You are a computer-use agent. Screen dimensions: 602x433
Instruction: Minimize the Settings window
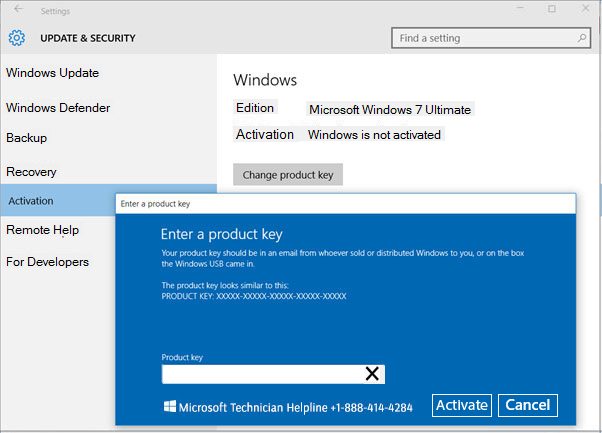tap(520, 8)
